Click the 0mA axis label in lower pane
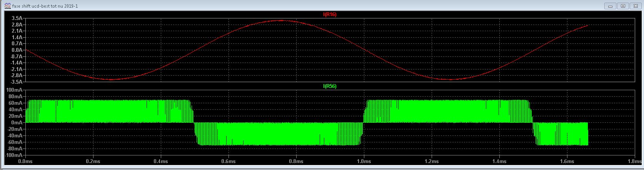The height and width of the screenshot is (170, 644). pos(18,123)
